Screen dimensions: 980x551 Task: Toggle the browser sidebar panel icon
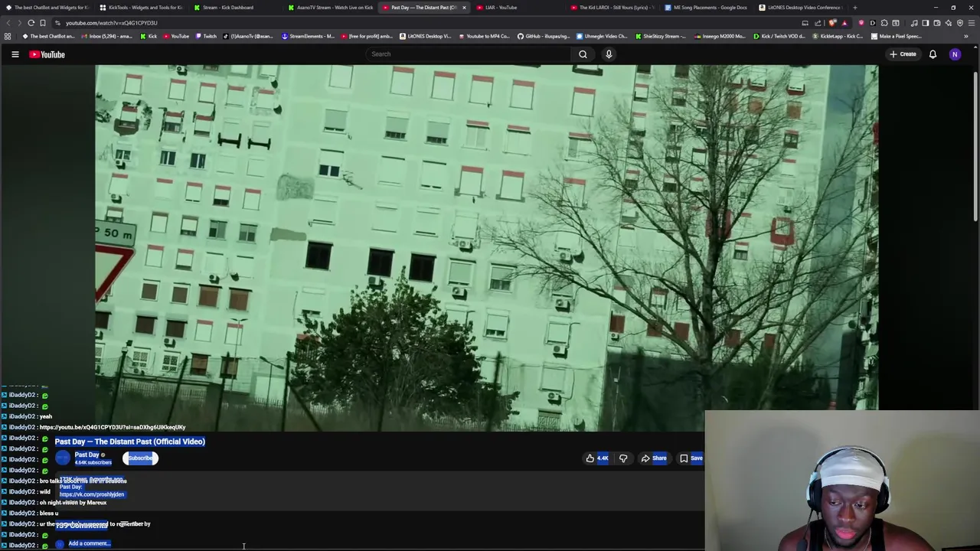[925, 23]
